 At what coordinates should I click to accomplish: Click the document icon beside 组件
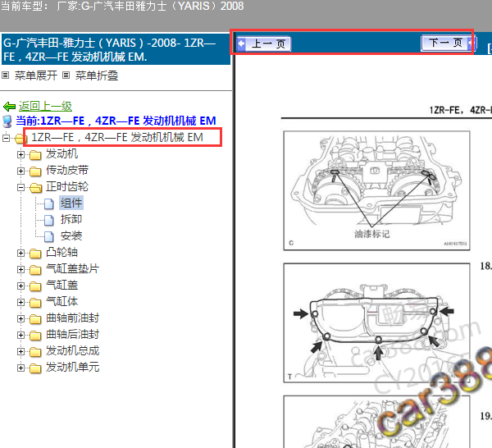[x=49, y=203]
